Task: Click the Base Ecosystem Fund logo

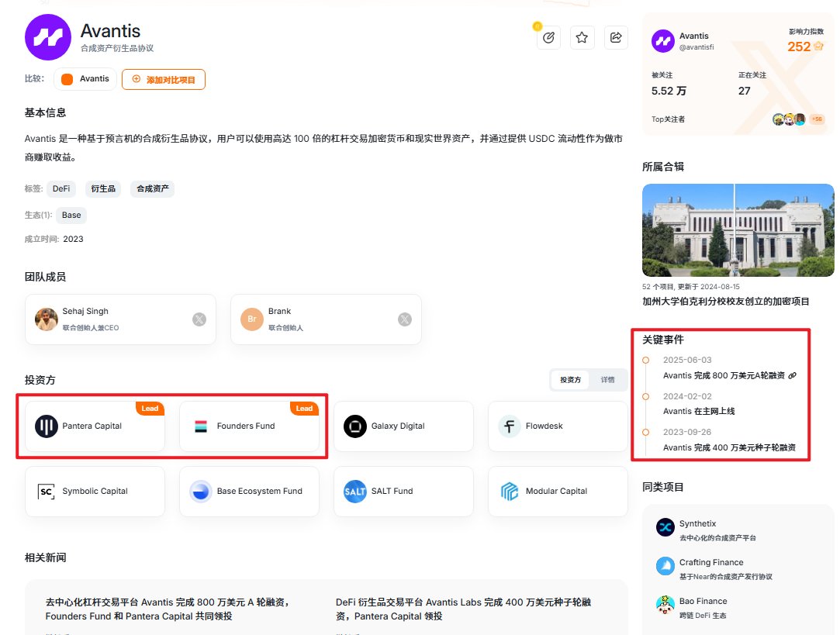Action: pos(201,491)
